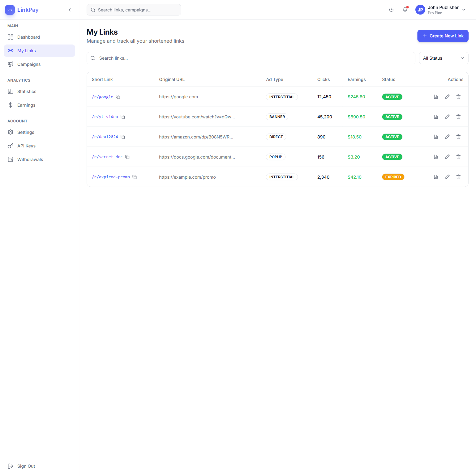Click the 12,450 clicks value

324,97
